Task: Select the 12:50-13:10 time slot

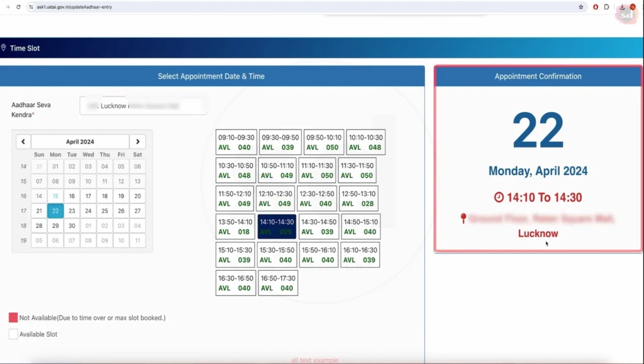Action: point(359,198)
